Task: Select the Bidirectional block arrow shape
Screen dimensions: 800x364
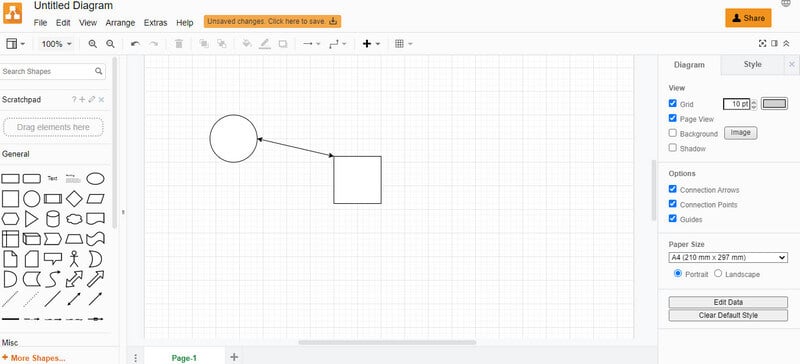Action: tap(74, 279)
